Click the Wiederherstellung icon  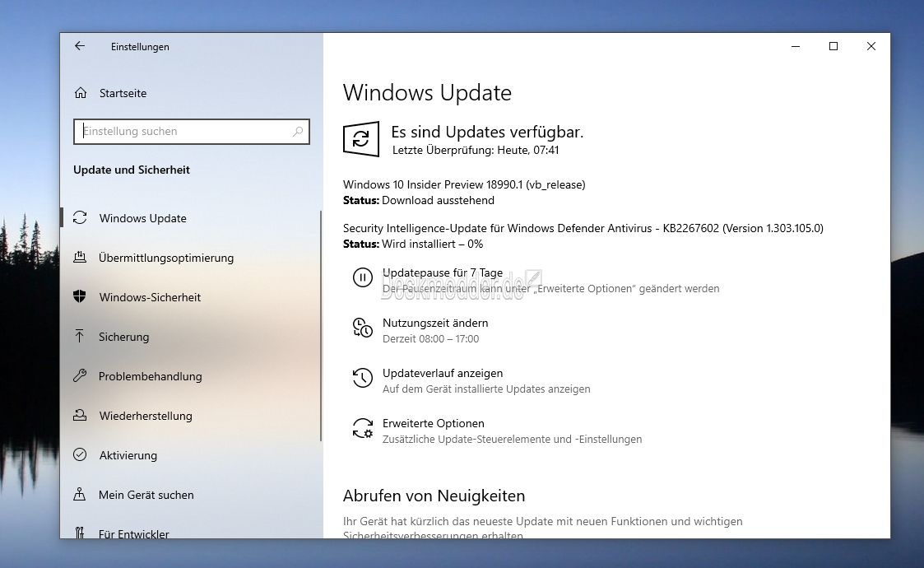point(80,415)
